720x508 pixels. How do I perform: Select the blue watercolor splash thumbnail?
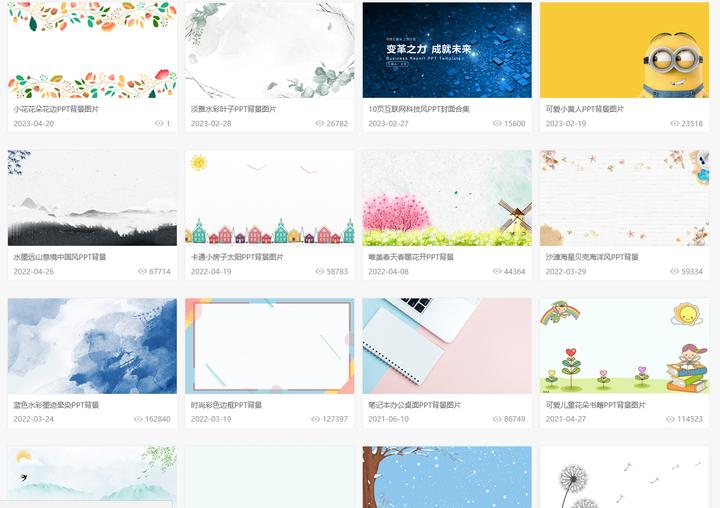(x=92, y=346)
